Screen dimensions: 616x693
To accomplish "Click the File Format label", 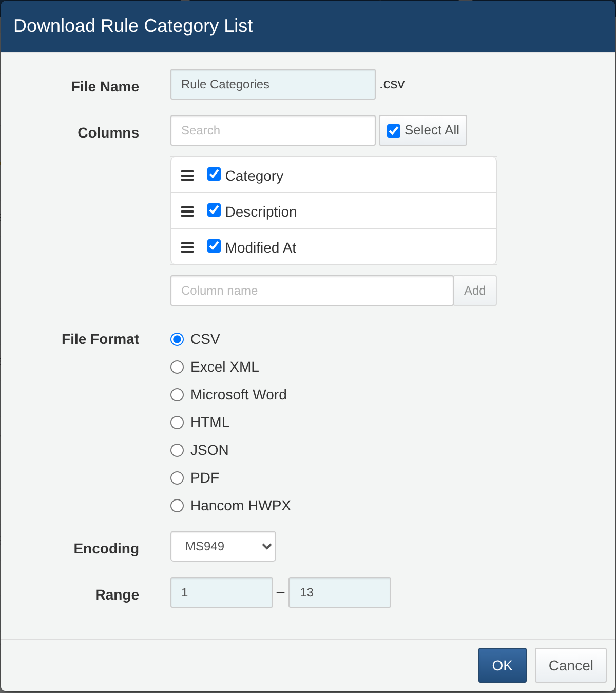I will (x=100, y=339).
